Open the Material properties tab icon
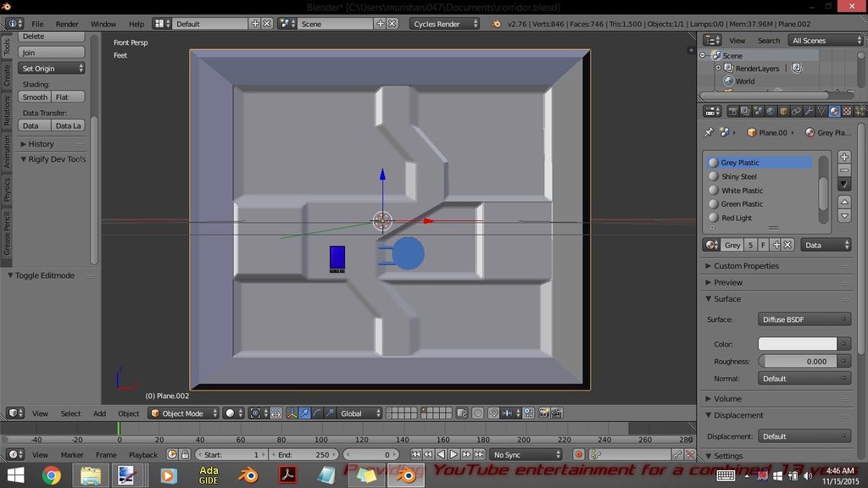 coord(834,111)
